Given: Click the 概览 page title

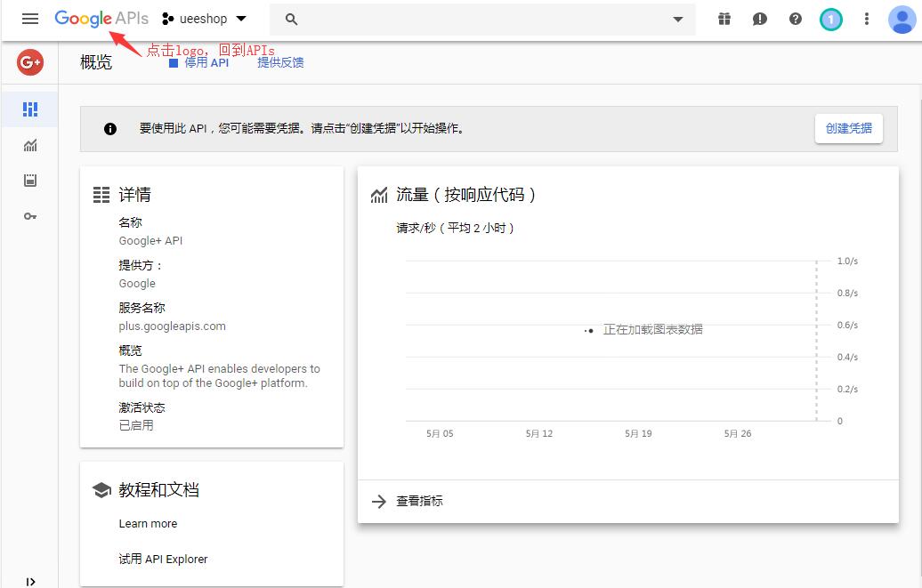Looking at the screenshot, I should (96, 61).
